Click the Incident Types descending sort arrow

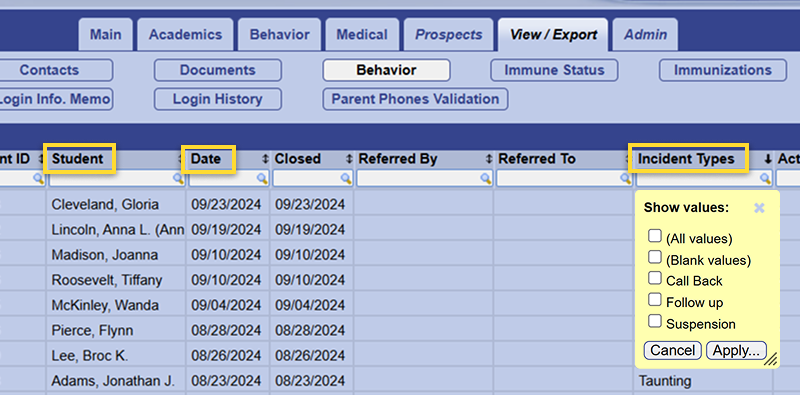(767, 159)
